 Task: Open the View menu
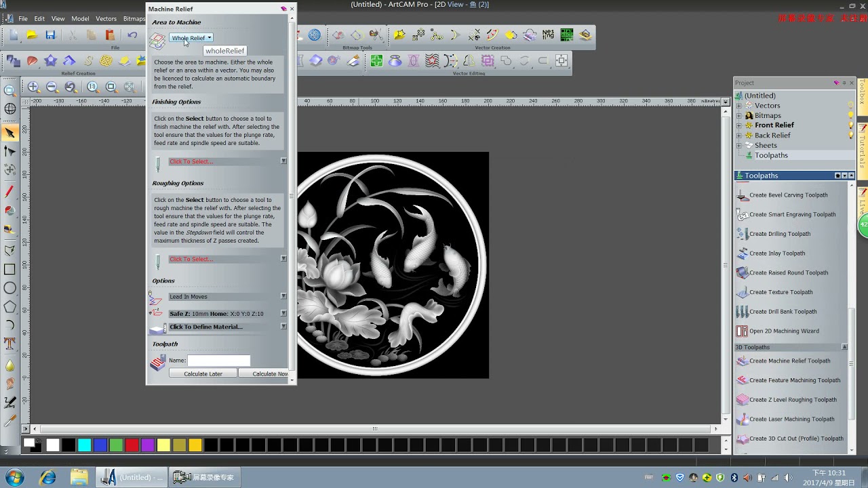click(58, 19)
